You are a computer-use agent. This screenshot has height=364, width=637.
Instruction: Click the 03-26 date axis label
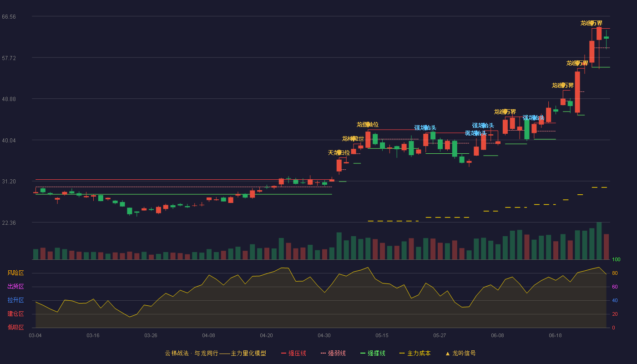(x=151, y=335)
